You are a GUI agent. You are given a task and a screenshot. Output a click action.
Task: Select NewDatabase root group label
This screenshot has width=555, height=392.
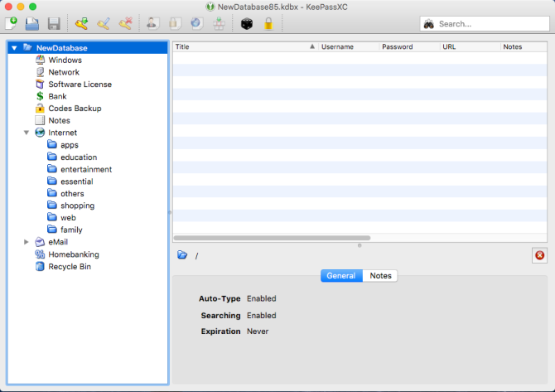point(62,48)
